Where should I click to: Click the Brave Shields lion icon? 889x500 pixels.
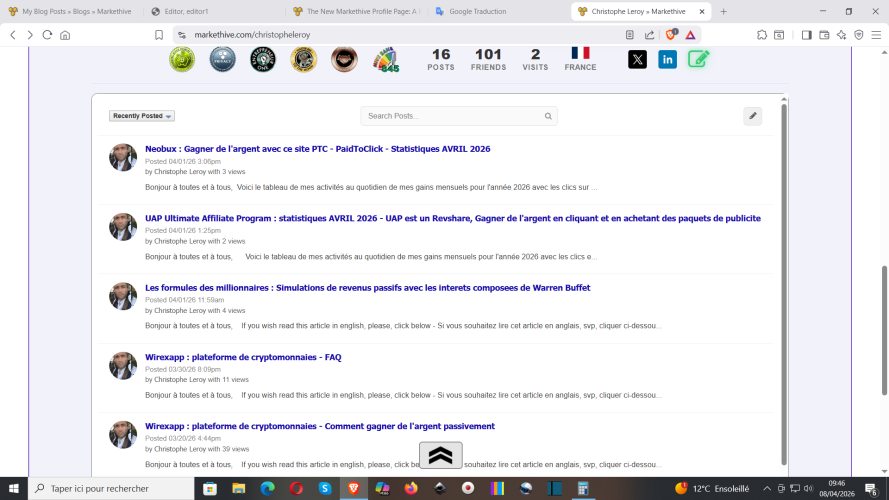click(x=671, y=34)
